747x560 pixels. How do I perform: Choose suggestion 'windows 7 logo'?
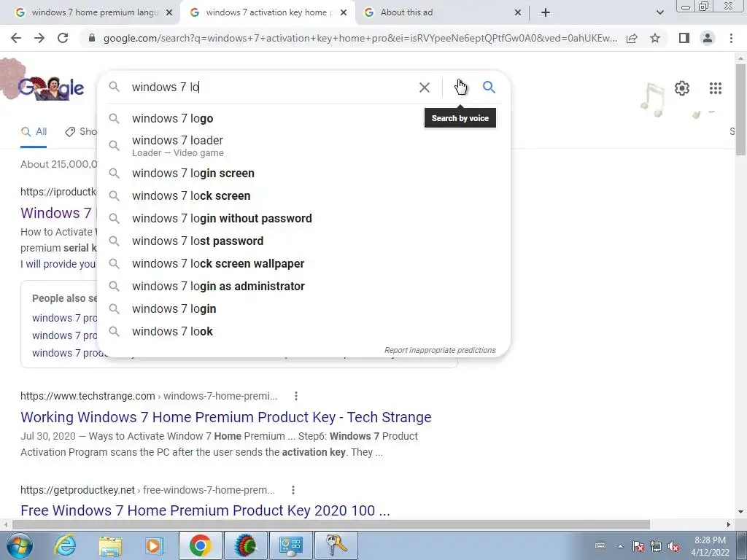pos(303,119)
